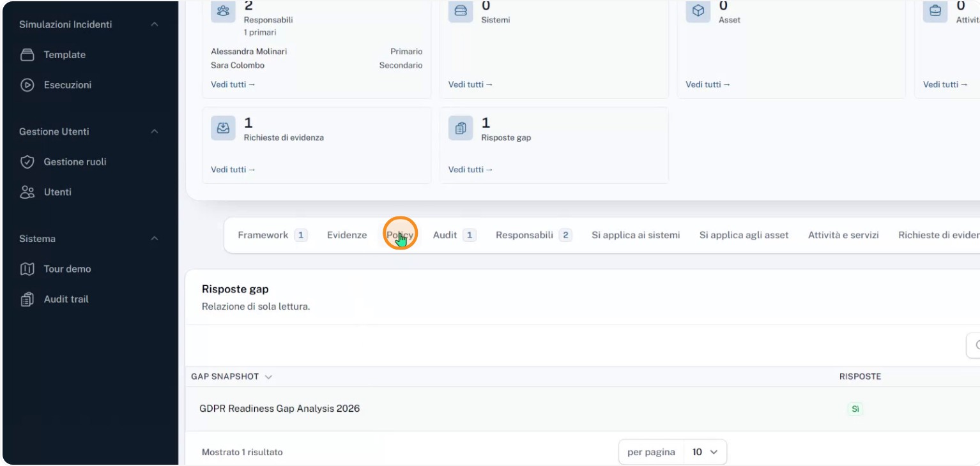
Task: Click the name Alessandra Molinari
Action: pos(249,51)
